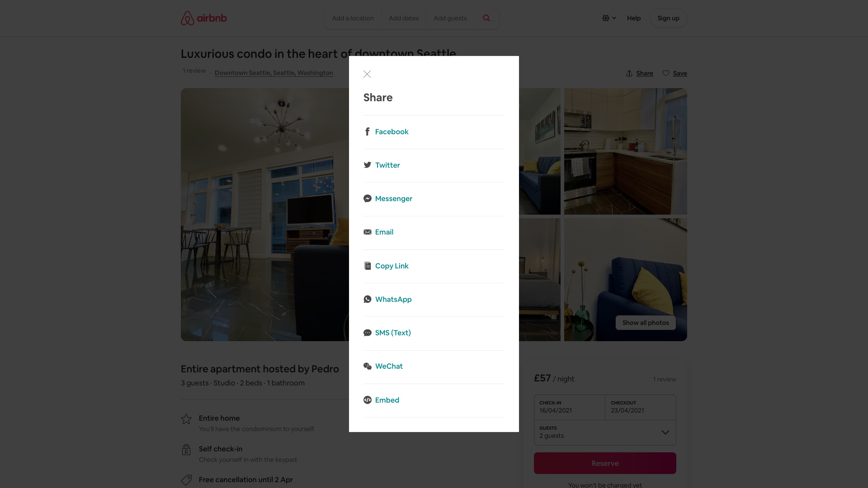Image resolution: width=868 pixels, height=488 pixels.
Task: Expand the Guests selector chevron
Action: point(665,432)
